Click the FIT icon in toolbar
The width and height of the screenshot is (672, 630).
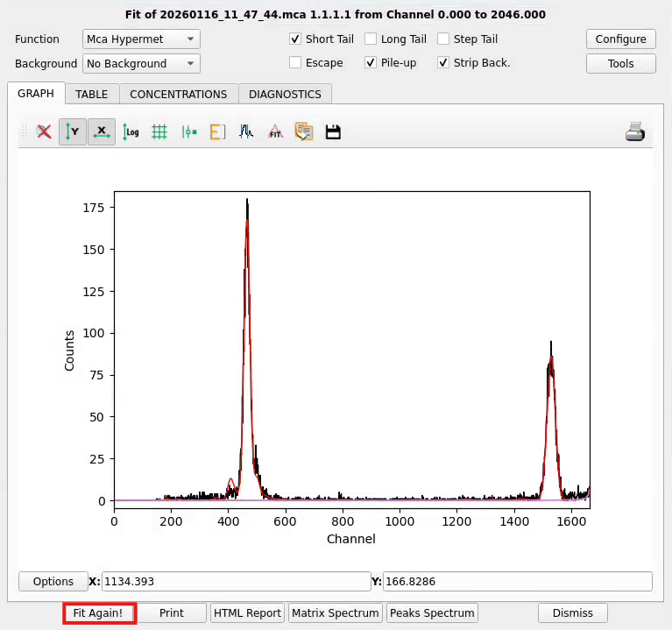pos(275,131)
